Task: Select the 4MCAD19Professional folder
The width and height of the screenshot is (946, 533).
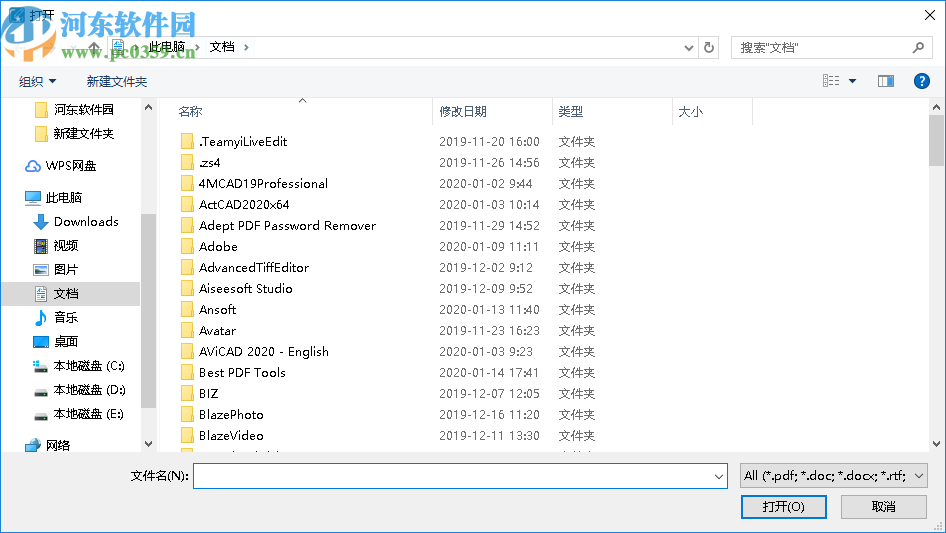Action: 263,184
